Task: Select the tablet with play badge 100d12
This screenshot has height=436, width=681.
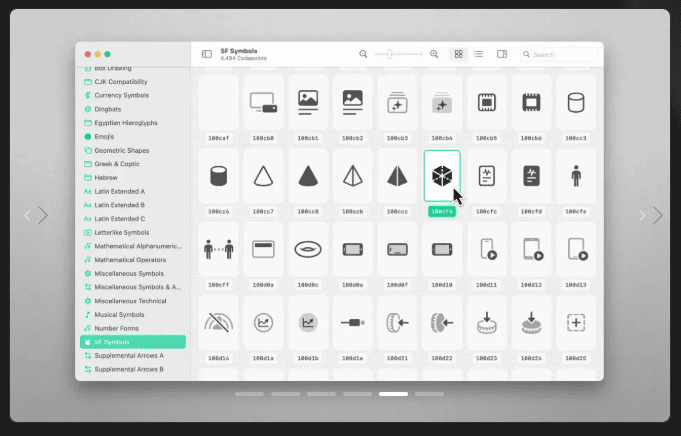Action: [x=531, y=250]
